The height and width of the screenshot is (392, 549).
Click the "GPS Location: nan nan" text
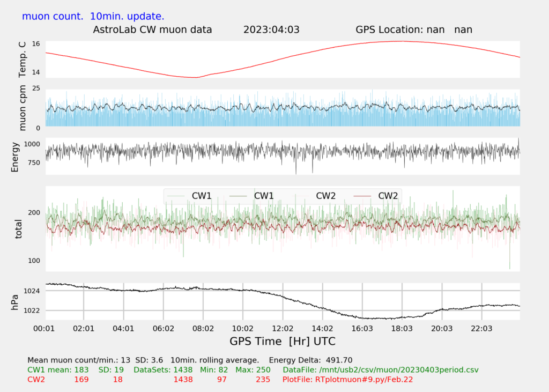tap(414, 29)
